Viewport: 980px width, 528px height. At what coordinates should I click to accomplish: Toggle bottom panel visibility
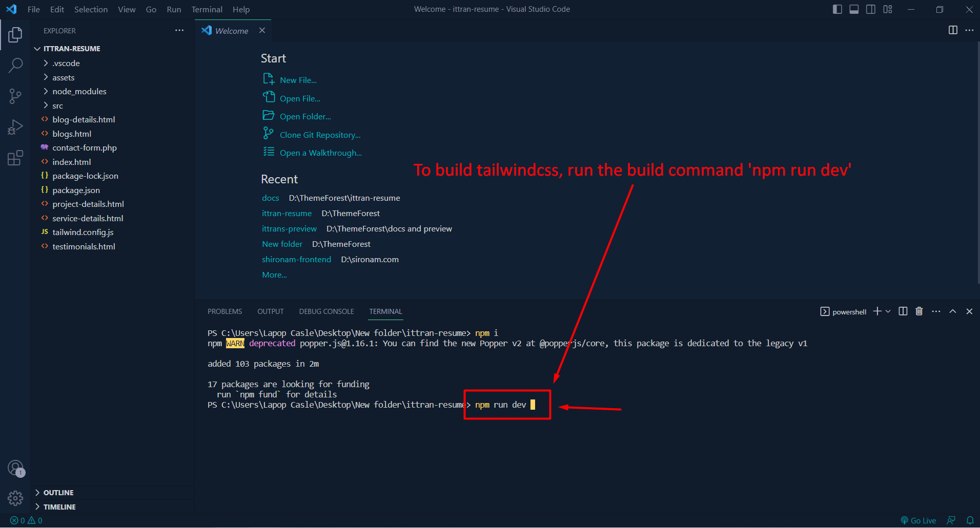point(854,9)
